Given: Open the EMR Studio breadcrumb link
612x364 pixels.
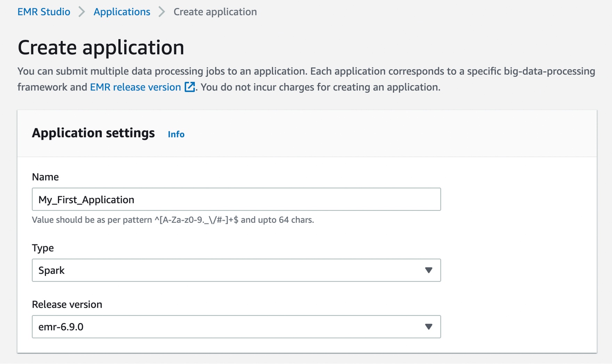Looking at the screenshot, I should click(44, 12).
